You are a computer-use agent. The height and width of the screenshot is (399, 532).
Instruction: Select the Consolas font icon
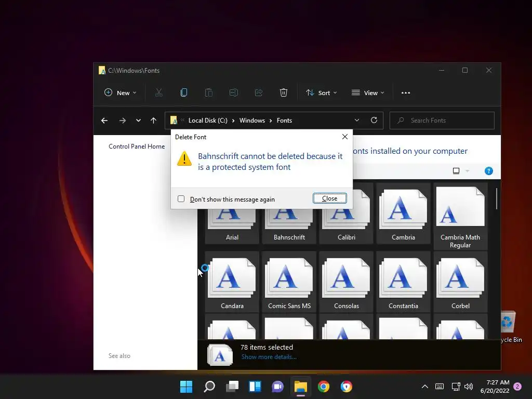pyautogui.click(x=346, y=282)
